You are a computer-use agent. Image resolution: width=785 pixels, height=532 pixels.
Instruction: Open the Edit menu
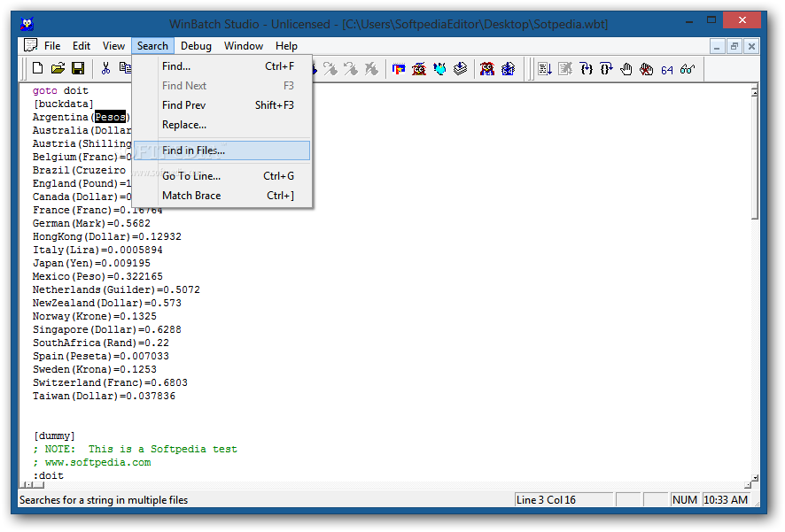(82, 46)
